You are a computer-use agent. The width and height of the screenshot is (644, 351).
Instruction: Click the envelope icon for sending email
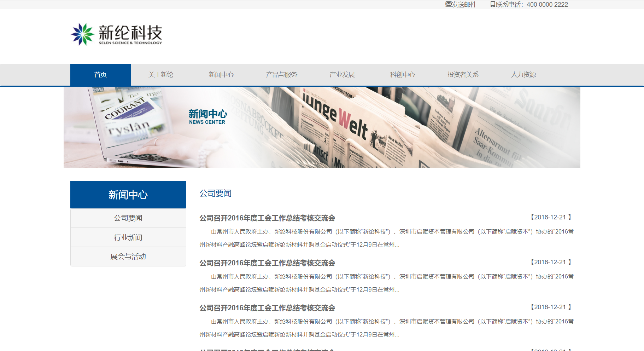point(448,4)
